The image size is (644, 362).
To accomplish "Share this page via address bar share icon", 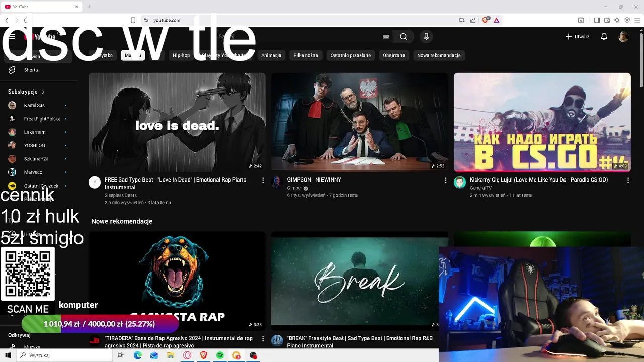I will tap(473, 20).
